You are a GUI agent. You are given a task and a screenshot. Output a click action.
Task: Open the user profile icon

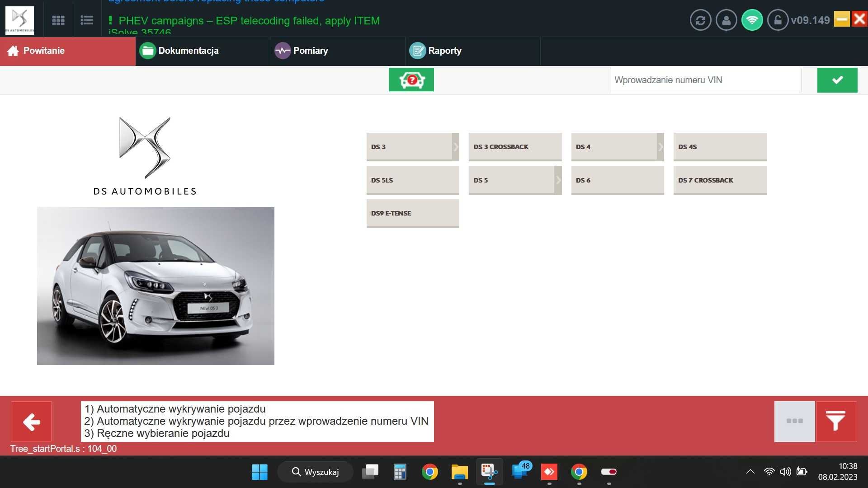[726, 20]
